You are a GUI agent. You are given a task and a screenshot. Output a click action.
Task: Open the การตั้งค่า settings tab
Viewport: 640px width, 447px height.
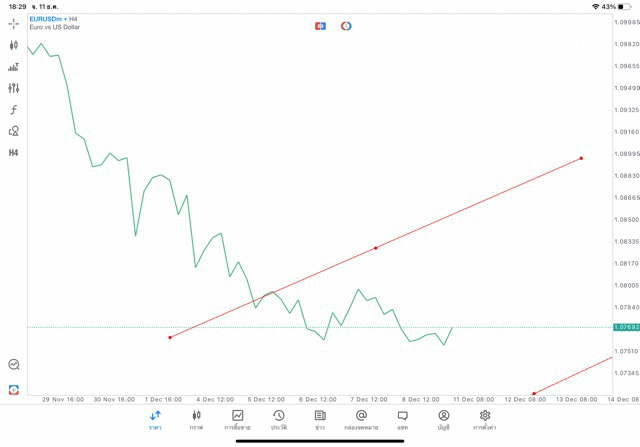pyautogui.click(x=485, y=420)
